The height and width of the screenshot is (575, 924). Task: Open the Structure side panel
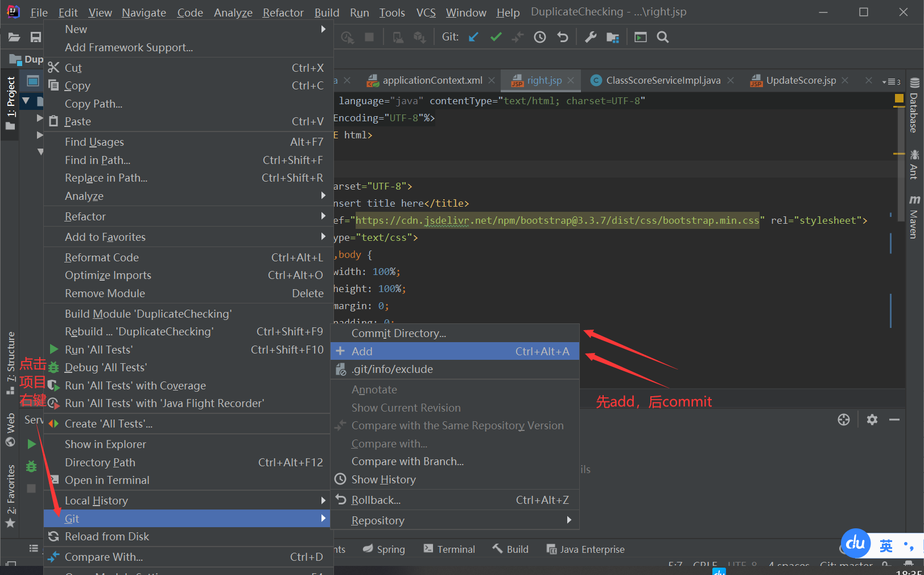tap(10, 362)
